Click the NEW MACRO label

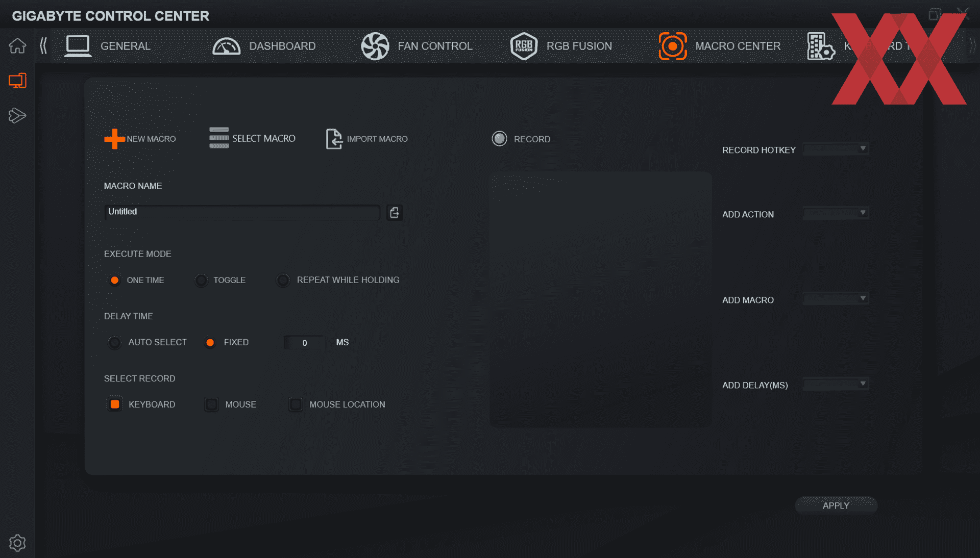(x=151, y=139)
